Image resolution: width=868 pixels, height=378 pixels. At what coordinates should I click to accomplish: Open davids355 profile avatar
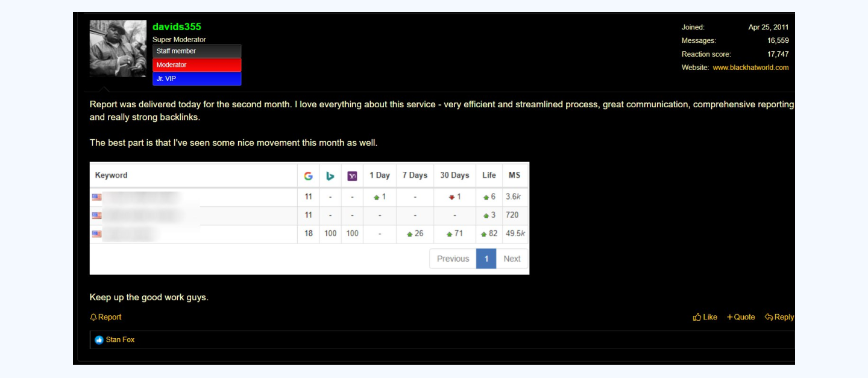pyautogui.click(x=118, y=48)
